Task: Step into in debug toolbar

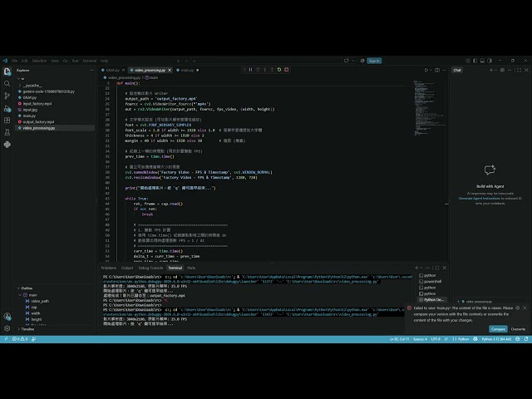Action: pos(265,70)
